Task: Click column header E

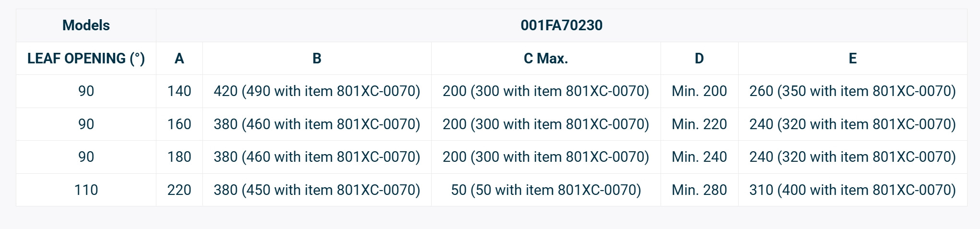Action: click(x=852, y=59)
